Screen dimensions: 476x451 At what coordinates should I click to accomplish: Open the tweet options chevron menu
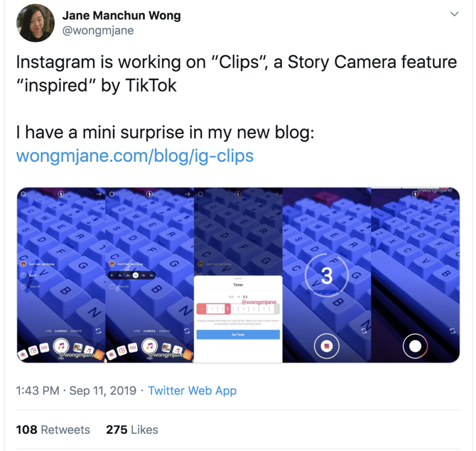(454, 14)
